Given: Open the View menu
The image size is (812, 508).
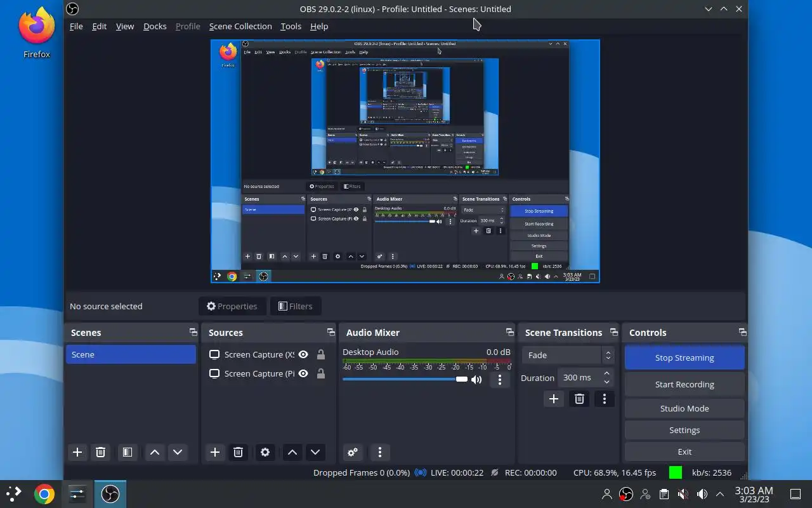Looking at the screenshot, I should pyautogui.click(x=125, y=26).
